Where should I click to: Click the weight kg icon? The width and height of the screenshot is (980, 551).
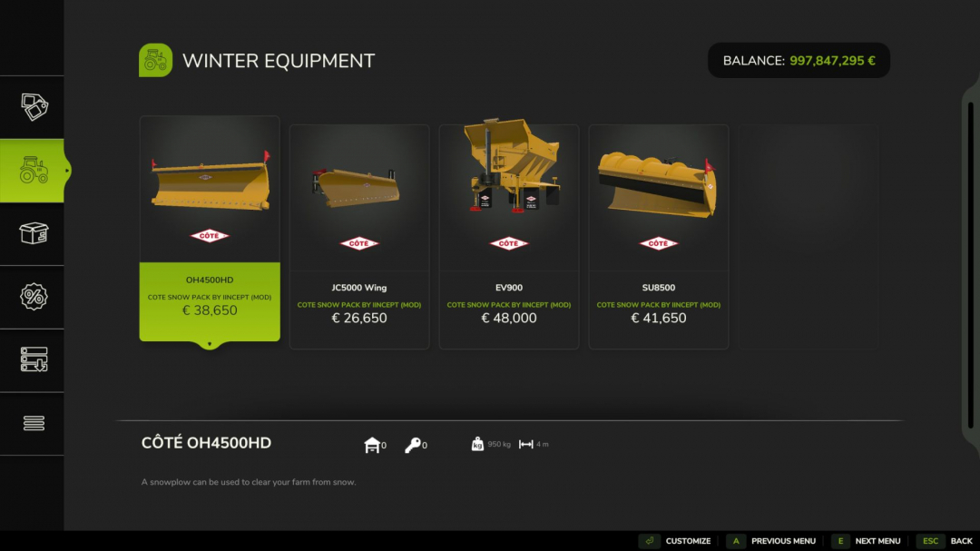(x=477, y=444)
